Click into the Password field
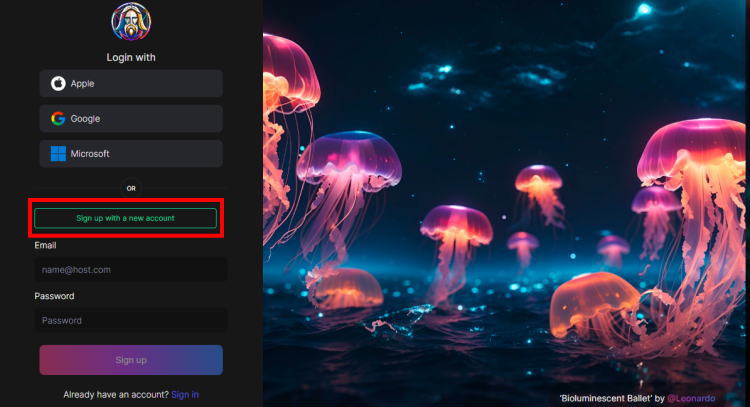The height and width of the screenshot is (407, 750). [x=131, y=321]
